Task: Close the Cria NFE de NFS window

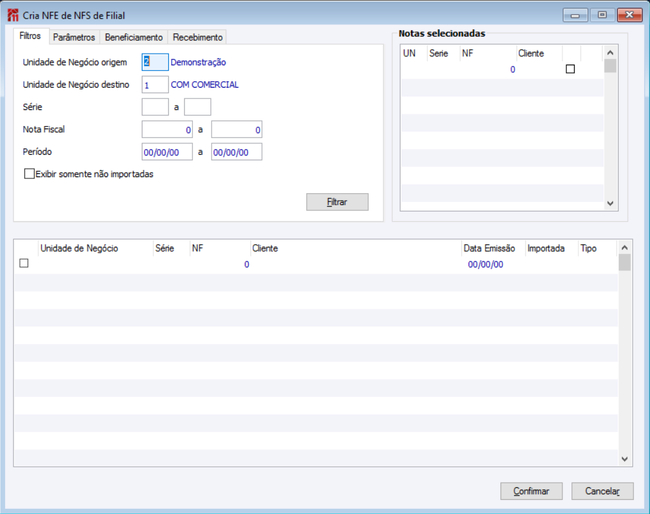Action: tap(629, 15)
